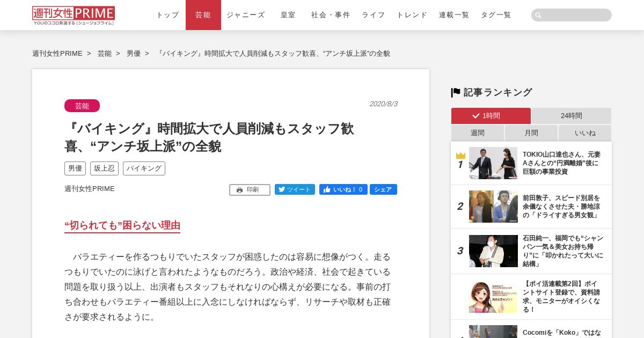Open the トレンド menu item

[412, 15]
